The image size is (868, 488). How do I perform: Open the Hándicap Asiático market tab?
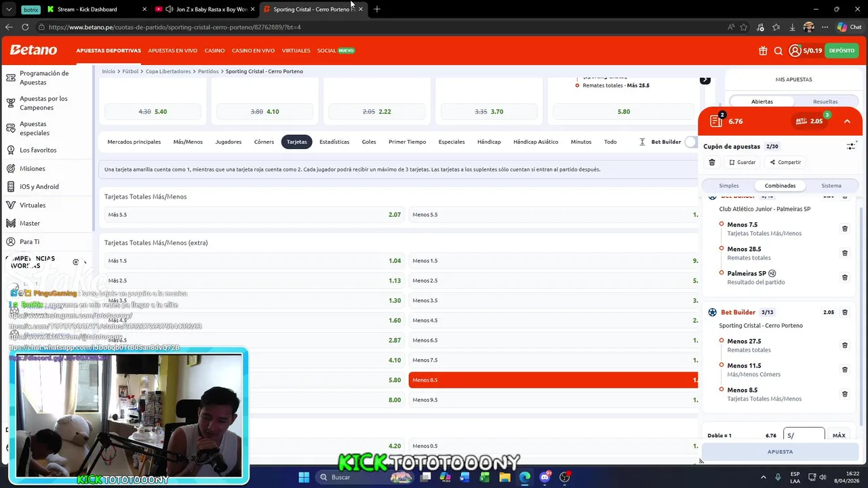(x=536, y=142)
